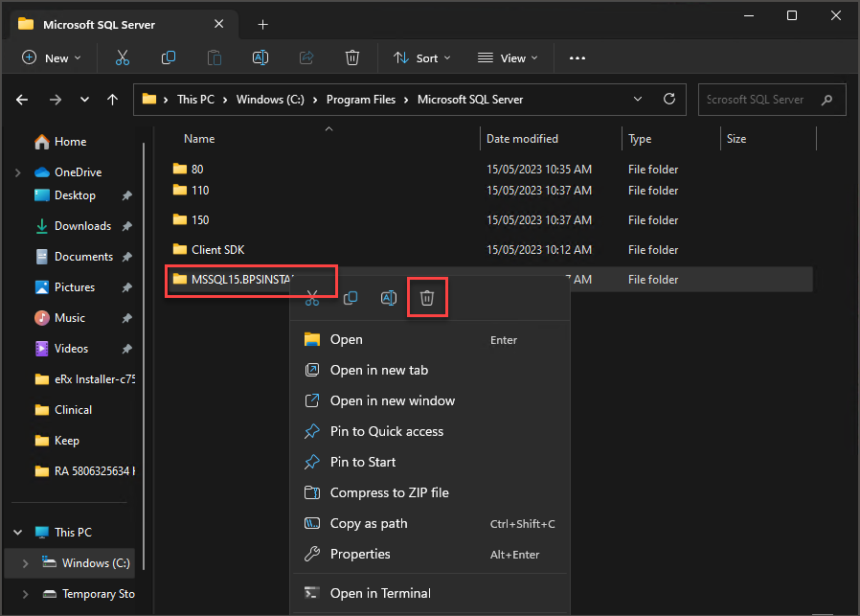This screenshot has height=616, width=860.
Task: Open the View dropdown
Action: (x=508, y=57)
